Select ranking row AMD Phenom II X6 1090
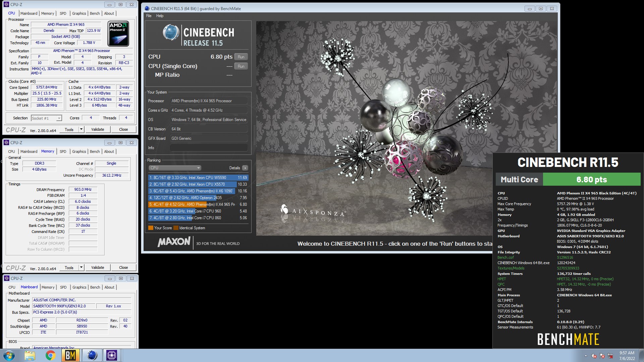This screenshot has height=362, width=644. [198, 191]
